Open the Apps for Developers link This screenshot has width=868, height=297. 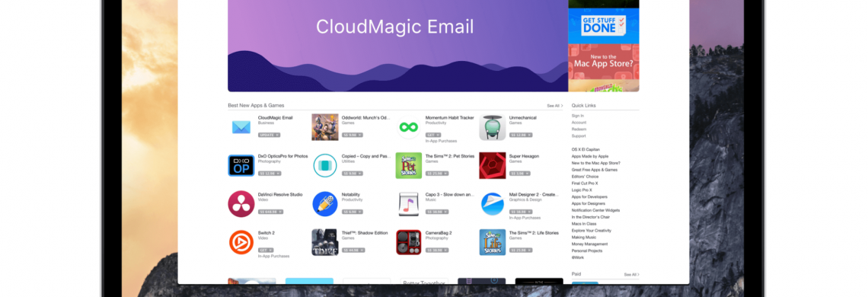(589, 196)
